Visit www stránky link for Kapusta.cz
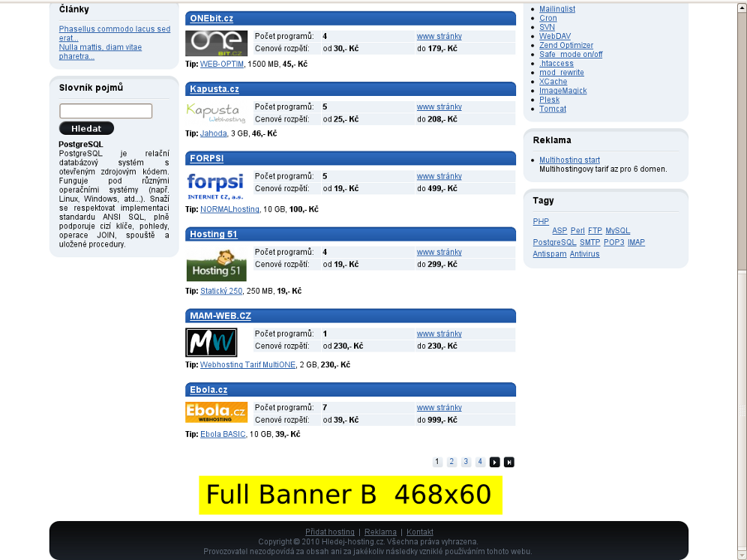The width and height of the screenshot is (747, 560). pos(439,106)
